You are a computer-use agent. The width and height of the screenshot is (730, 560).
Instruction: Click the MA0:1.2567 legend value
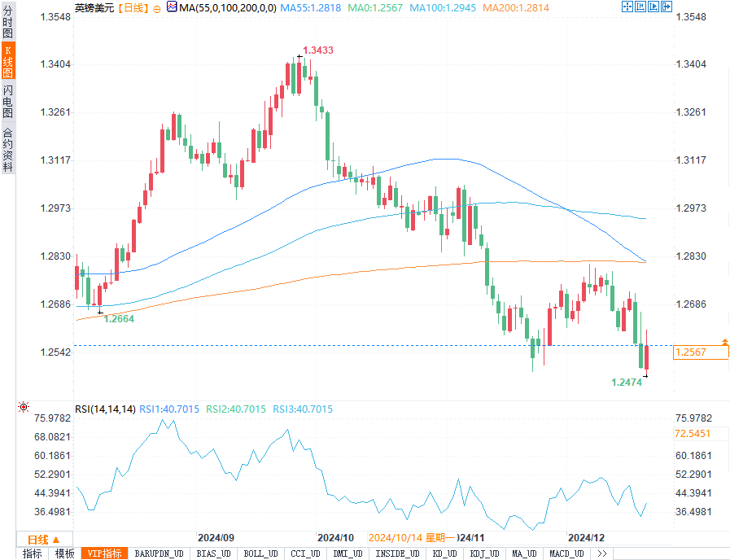pyautogui.click(x=375, y=8)
